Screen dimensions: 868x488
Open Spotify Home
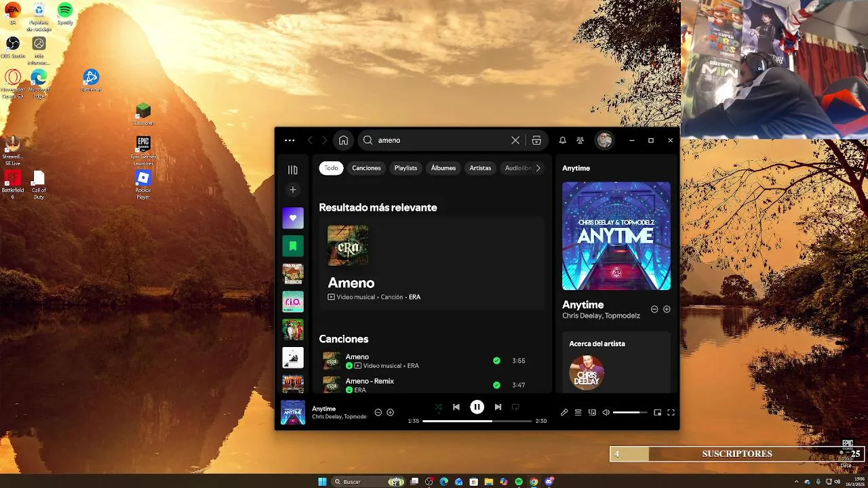[x=343, y=140]
